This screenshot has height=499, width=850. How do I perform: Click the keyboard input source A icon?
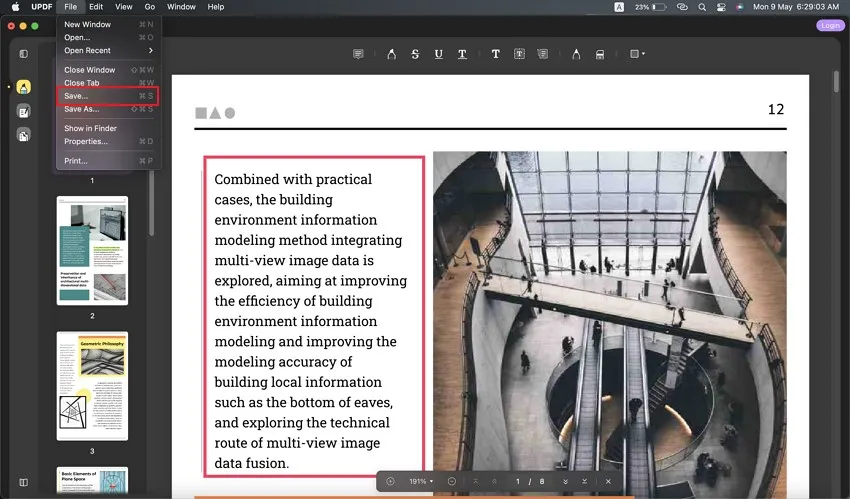coord(619,7)
